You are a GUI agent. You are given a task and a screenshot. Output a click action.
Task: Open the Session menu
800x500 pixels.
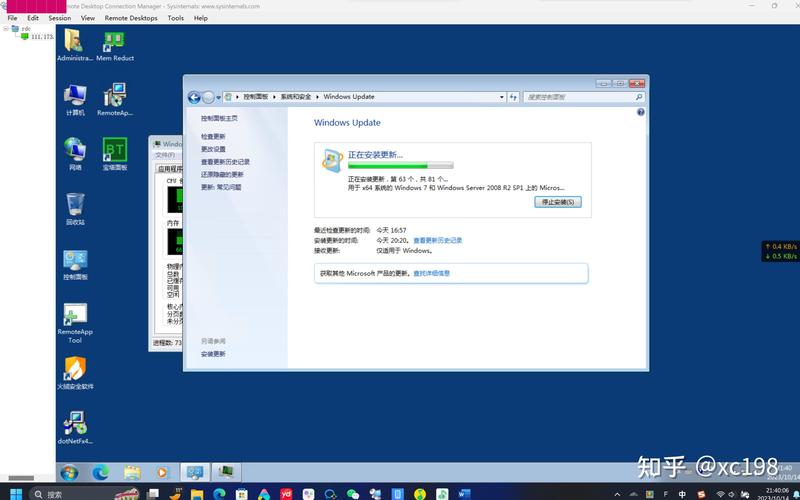(60, 18)
